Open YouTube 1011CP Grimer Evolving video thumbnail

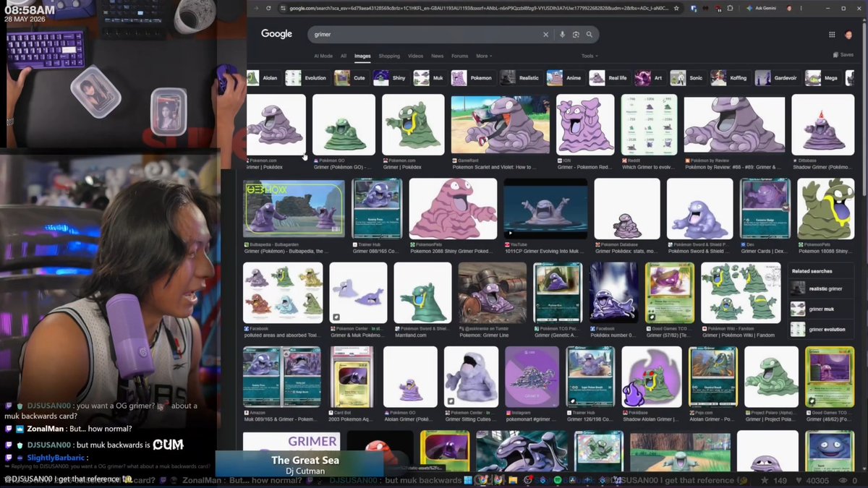pyautogui.click(x=545, y=209)
